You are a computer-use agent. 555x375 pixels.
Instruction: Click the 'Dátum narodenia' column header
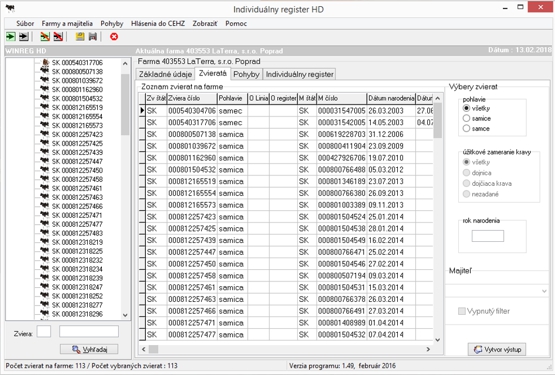[391, 98]
